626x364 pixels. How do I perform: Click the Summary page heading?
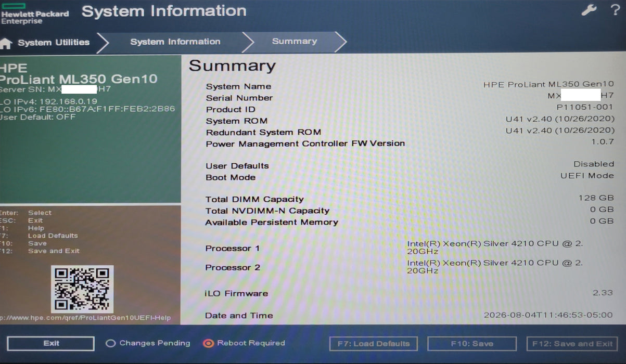point(232,66)
